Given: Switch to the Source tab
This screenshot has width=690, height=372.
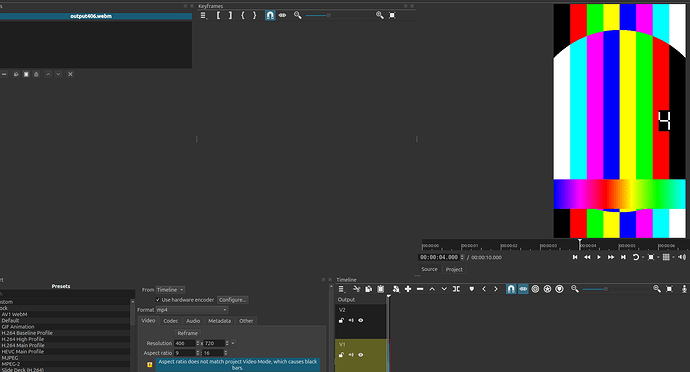Looking at the screenshot, I should point(429,269).
